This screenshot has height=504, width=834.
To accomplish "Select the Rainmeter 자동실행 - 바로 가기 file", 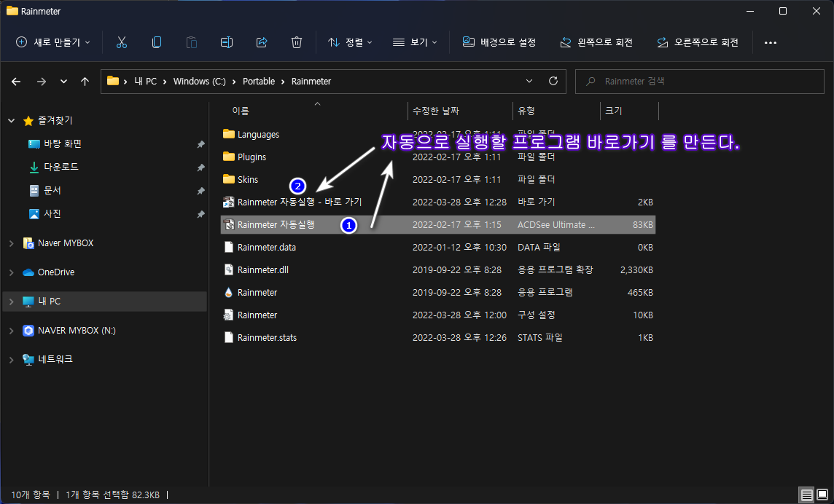I will point(300,202).
